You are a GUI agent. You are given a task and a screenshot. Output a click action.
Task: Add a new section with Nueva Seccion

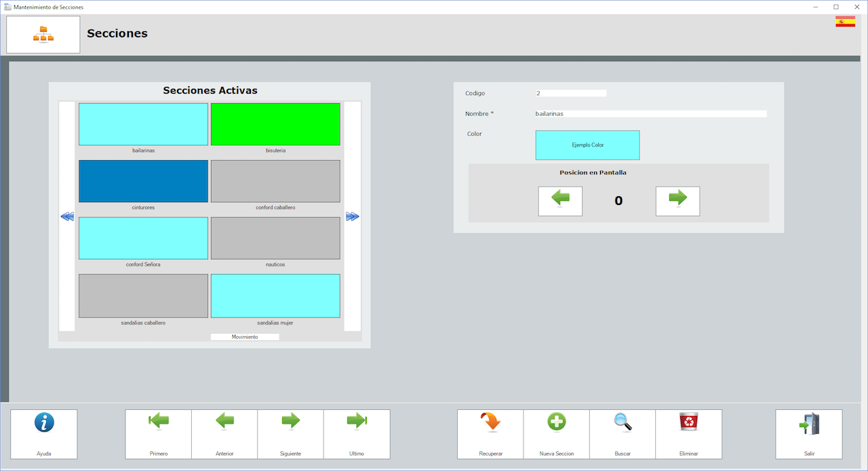pyautogui.click(x=556, y=422)
